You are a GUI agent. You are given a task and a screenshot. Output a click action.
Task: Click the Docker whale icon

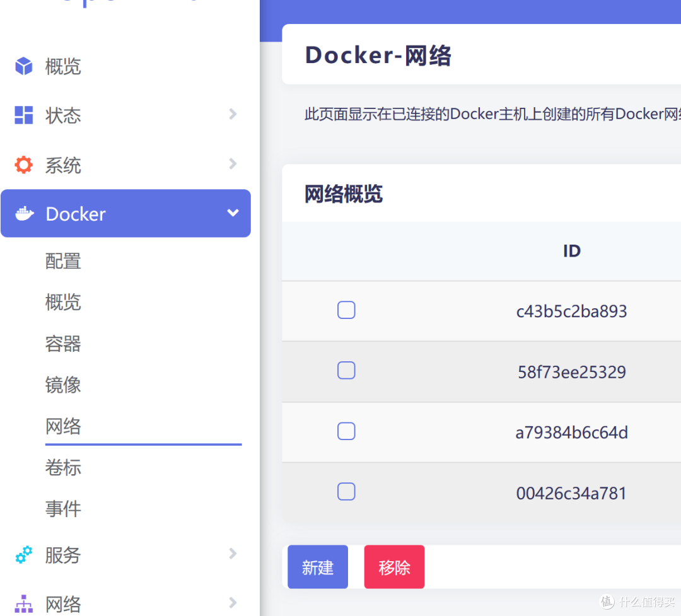point(24,213)
